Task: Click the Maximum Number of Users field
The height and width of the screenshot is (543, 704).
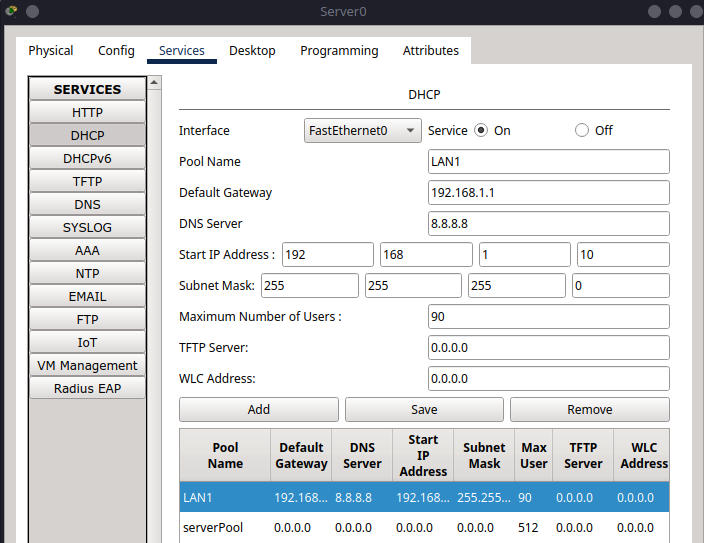Action: (x=548, y=317)
